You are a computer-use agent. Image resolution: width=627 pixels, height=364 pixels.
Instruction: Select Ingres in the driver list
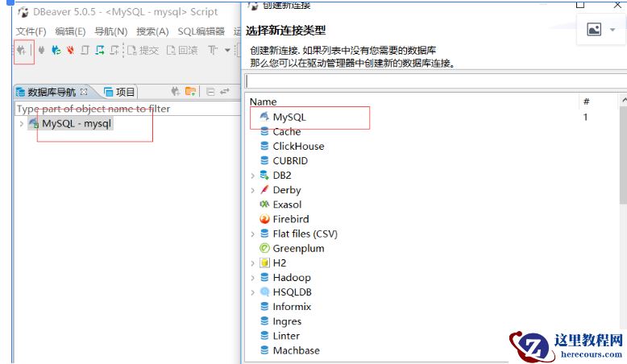tap(287, 321)
